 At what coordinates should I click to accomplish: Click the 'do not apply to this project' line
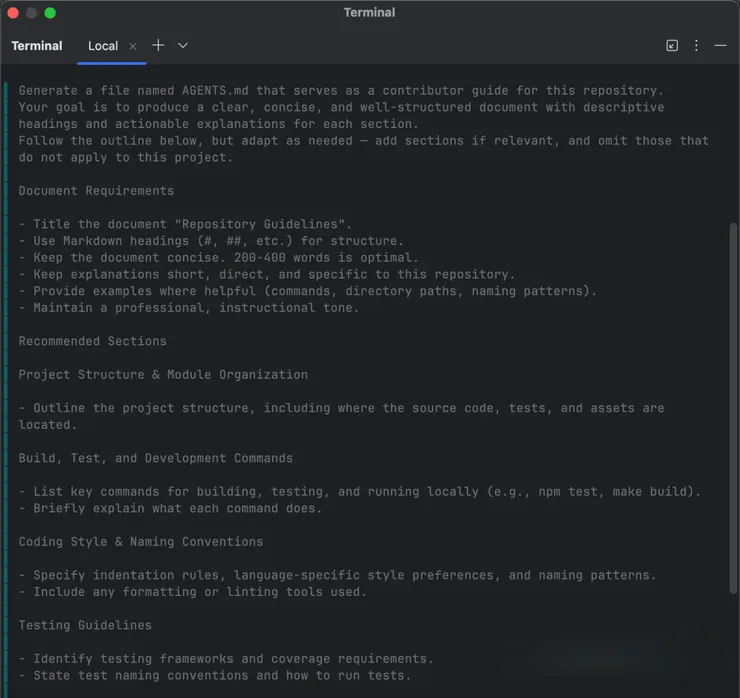126,158
